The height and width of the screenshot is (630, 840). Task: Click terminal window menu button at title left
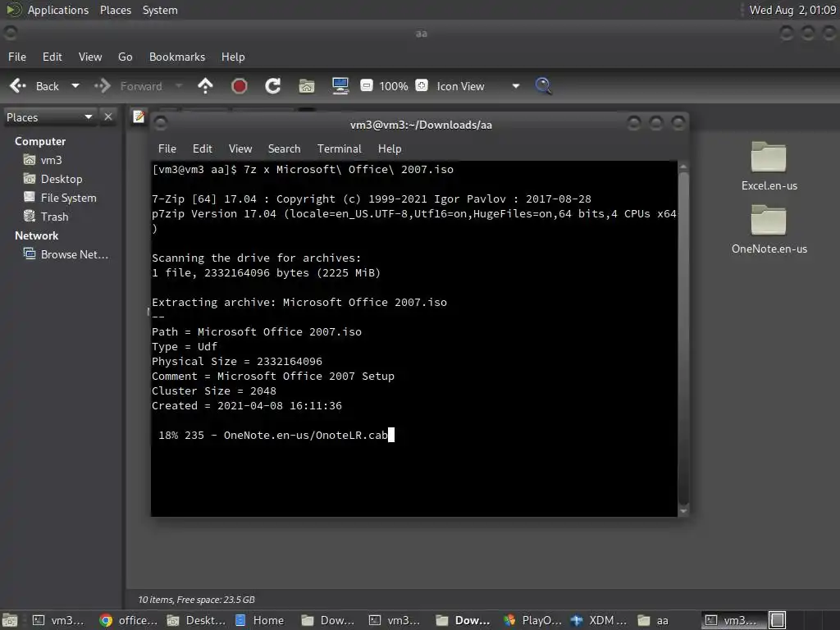pos(160,124)
